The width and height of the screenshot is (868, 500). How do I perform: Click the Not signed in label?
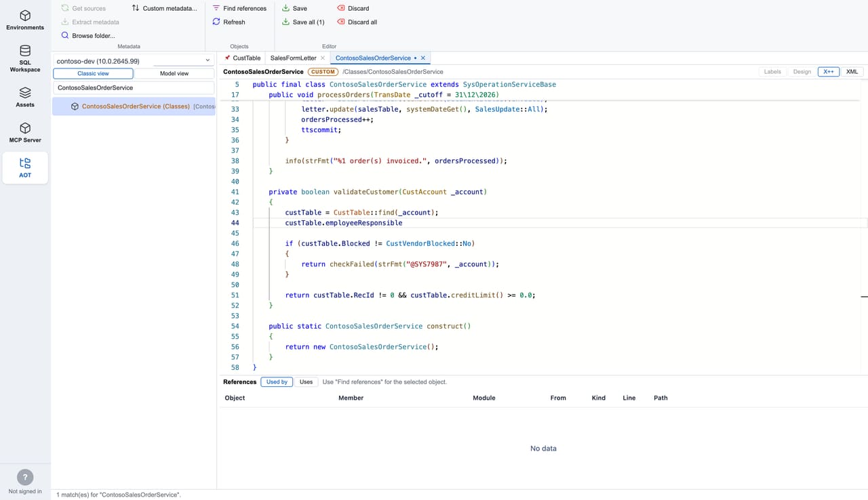[x=25, y=492]
